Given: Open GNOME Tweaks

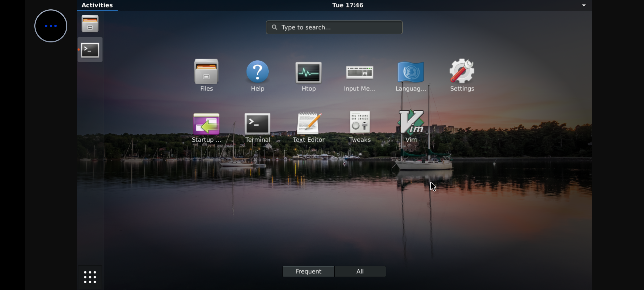Looking at the screenshot, I should pos(360,124).
